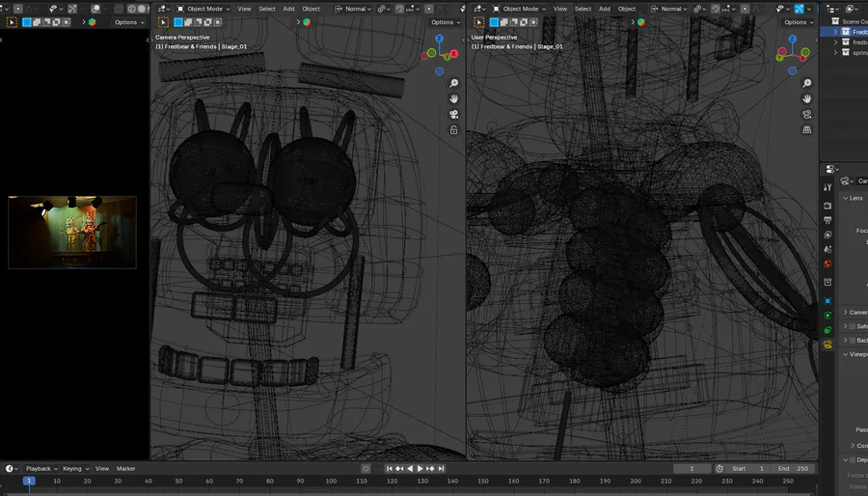Toggle snapping magnet in User Perspective header
This screenshot has width=868, height=496.
[x=715, y=9]
